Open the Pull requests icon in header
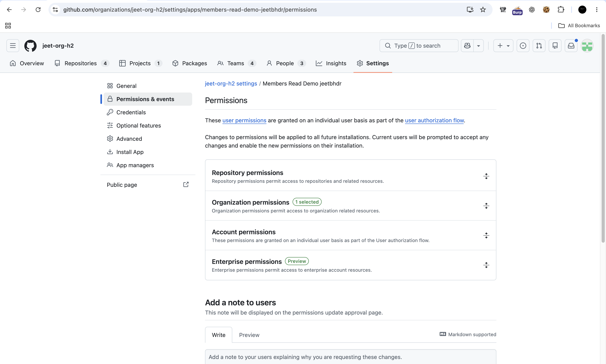This screenshot has width=606, height=364. [x=539, y=46]
